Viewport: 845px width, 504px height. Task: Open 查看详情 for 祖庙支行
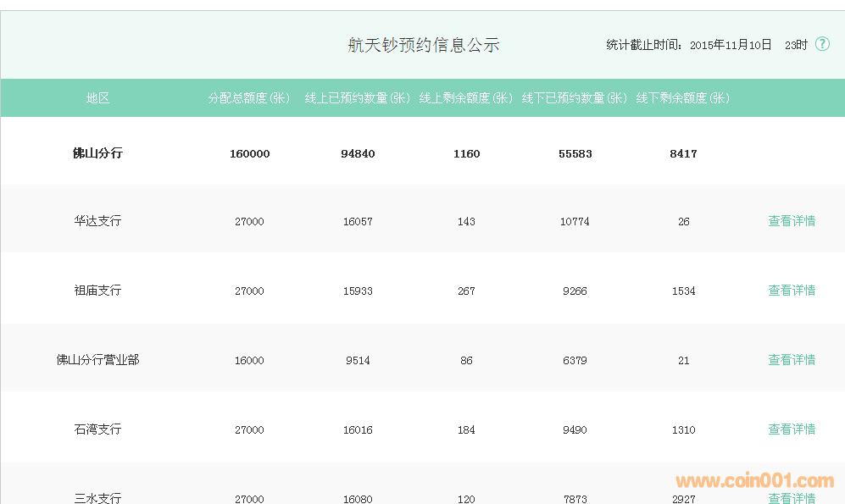coord(792,291)
